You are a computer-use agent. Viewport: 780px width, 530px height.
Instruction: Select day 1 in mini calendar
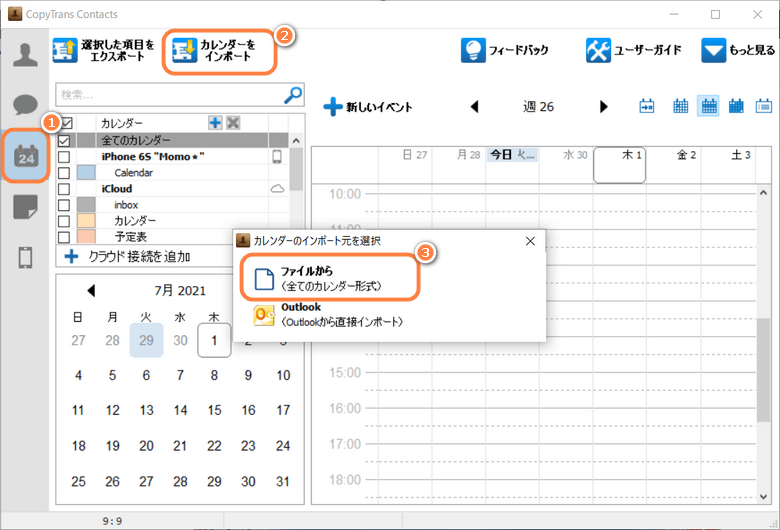click(x=214, y=340)
